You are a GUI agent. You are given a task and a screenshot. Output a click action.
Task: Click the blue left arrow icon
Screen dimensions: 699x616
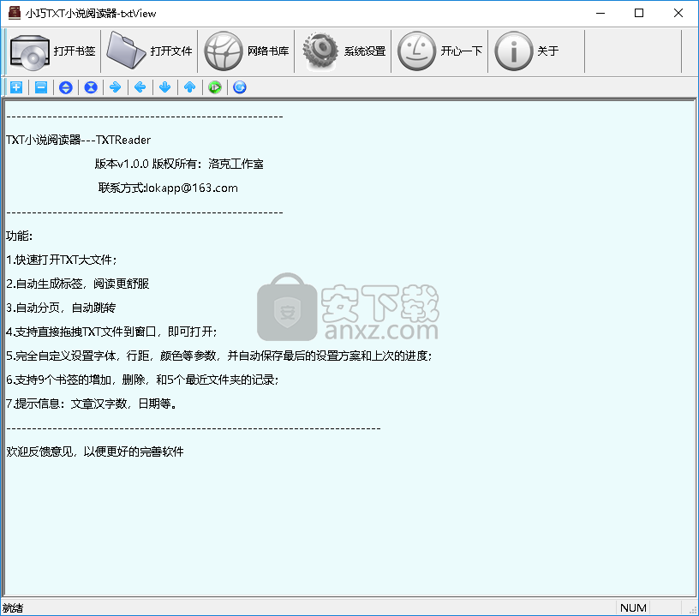(140, 87)
